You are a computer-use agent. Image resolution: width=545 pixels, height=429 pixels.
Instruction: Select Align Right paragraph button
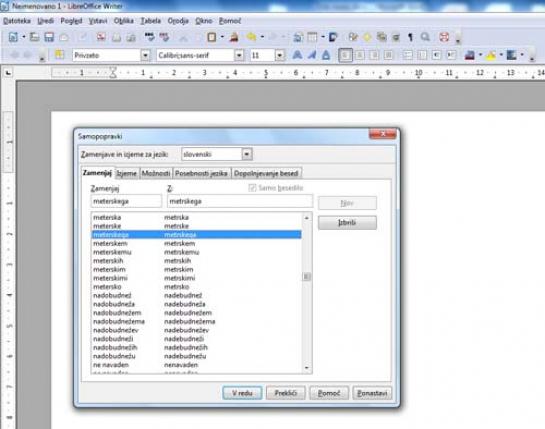(374, 55)
